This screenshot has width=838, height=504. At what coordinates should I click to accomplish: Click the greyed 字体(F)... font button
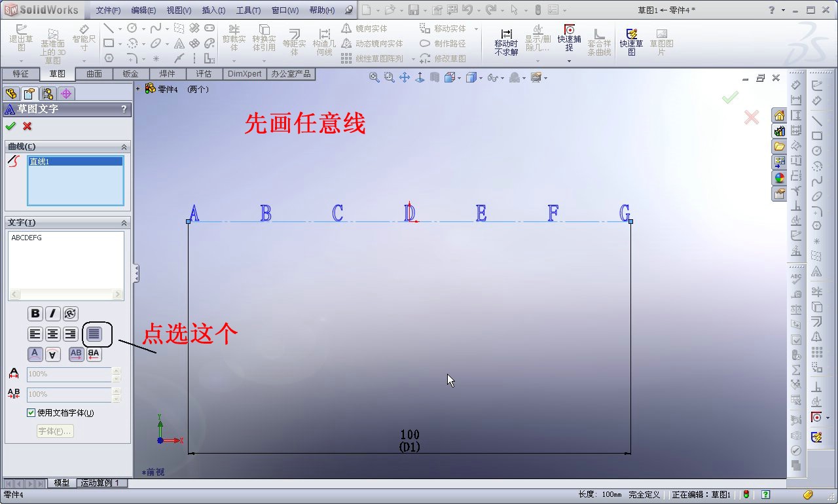(x=55, y=431)
